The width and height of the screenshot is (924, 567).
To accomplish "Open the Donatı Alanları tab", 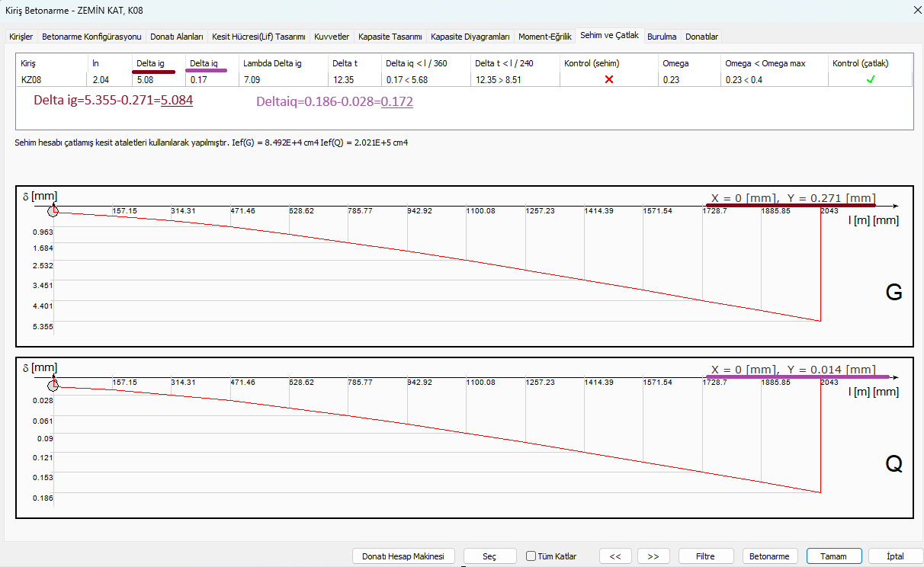I will click(x=177, y=37).
